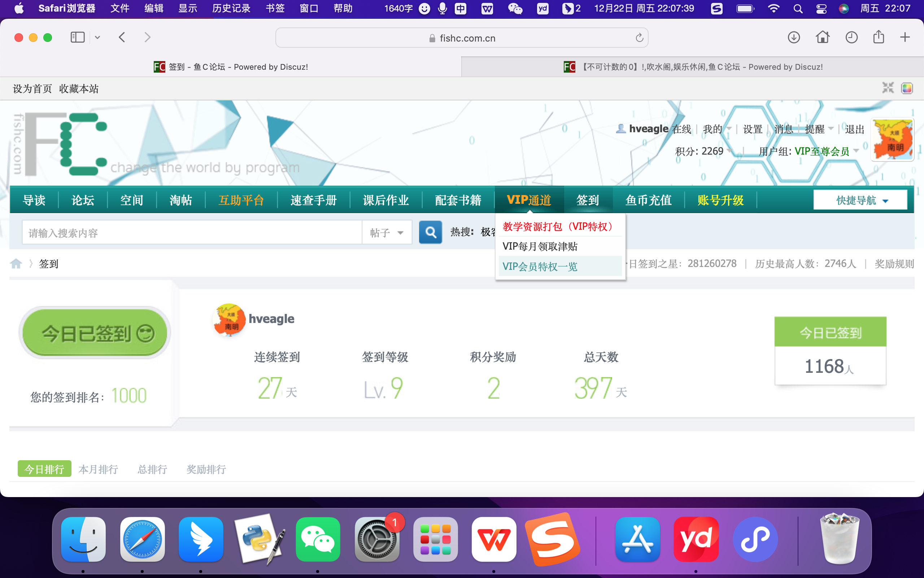The height and width of the screenshot is (578, 924).
Task: Expand the 积分: 2269 dropdown
Action: pos(703,151)
